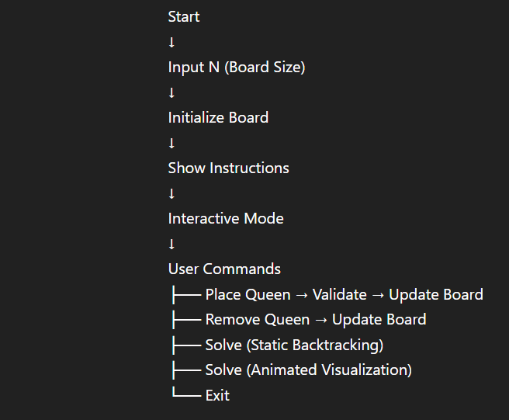Click the down arrow beneath Start
This screenshot has width=509, height=420.
171,42
